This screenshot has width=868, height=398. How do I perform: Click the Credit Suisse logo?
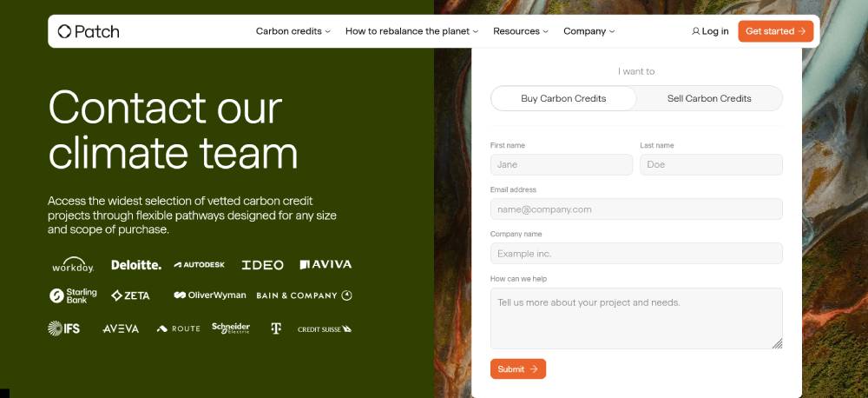point(325,329)
